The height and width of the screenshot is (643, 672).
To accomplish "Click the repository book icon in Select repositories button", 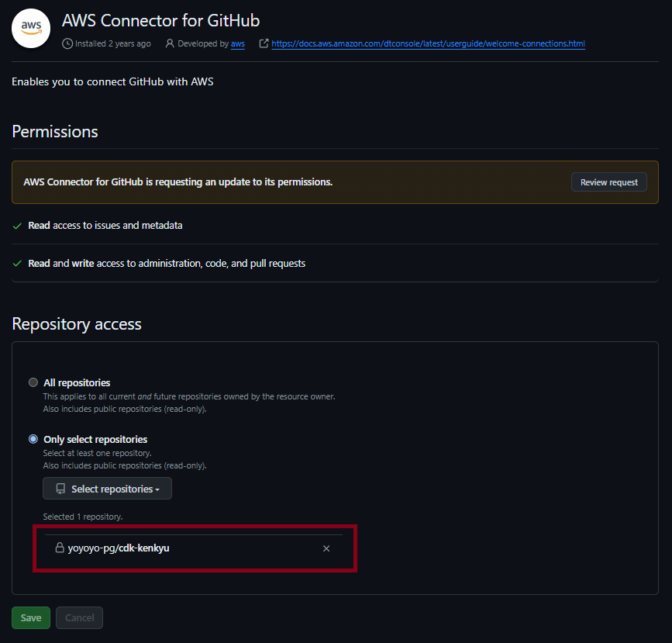I will click(60, 488).
